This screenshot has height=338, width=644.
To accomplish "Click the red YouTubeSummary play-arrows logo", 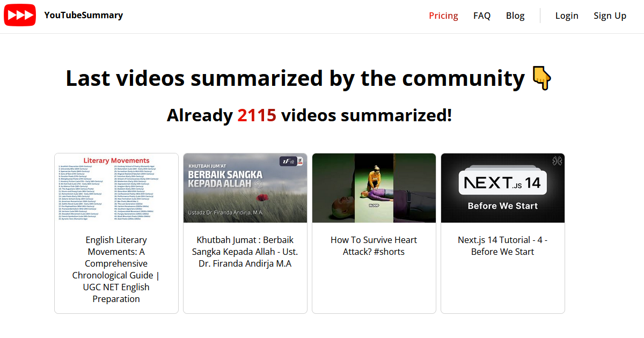I will point(19,15).
